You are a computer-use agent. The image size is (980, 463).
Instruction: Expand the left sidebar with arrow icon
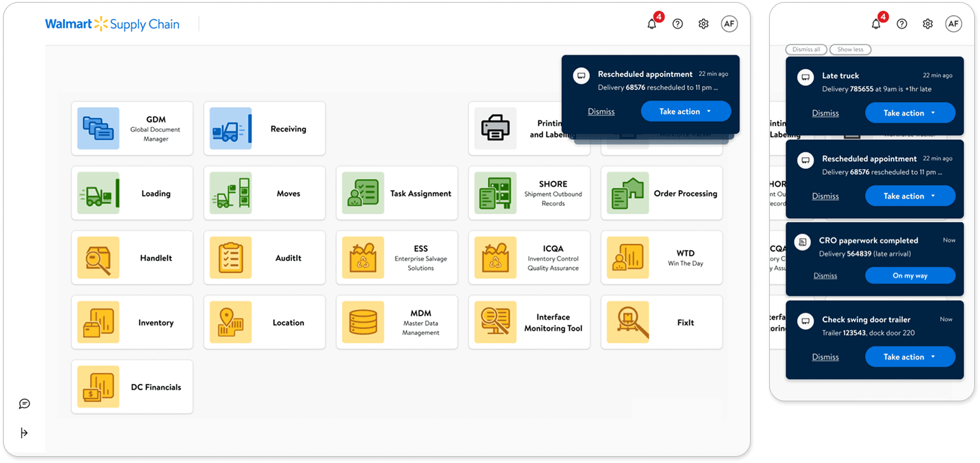[24, 433]
